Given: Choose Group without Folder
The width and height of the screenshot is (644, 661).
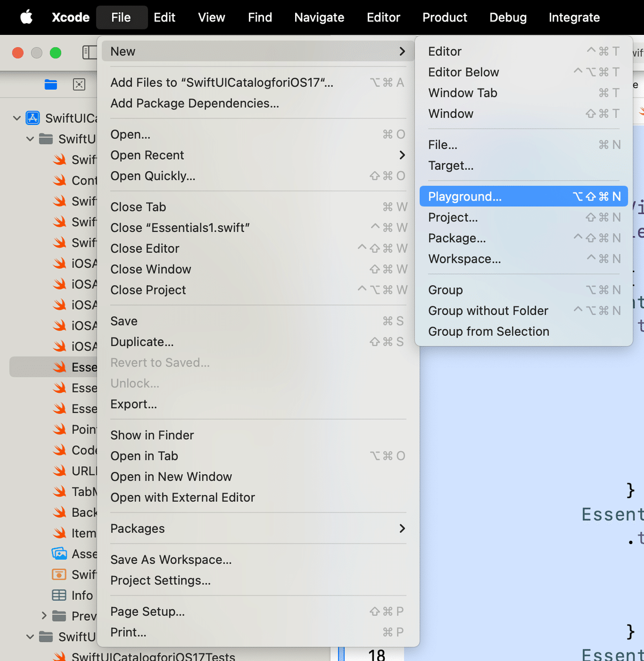Looking at the screenshot, I should click(524, 311).
